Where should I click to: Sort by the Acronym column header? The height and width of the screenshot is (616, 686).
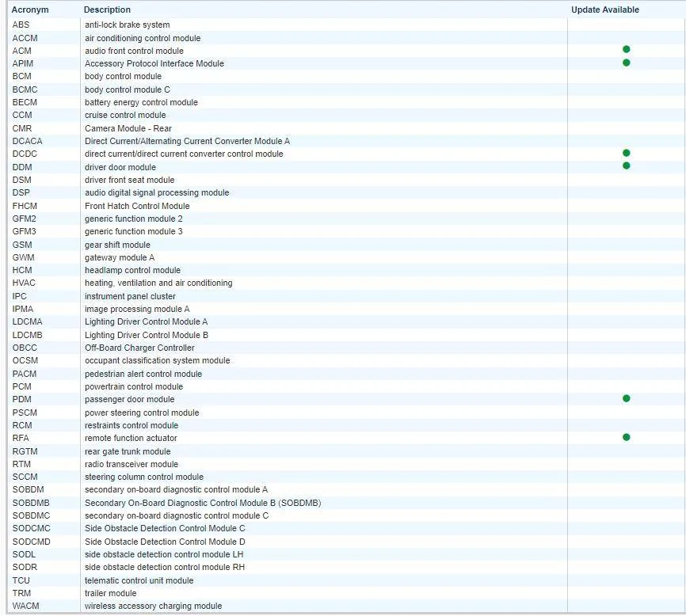pyautogui.click(x=30, y=10)
